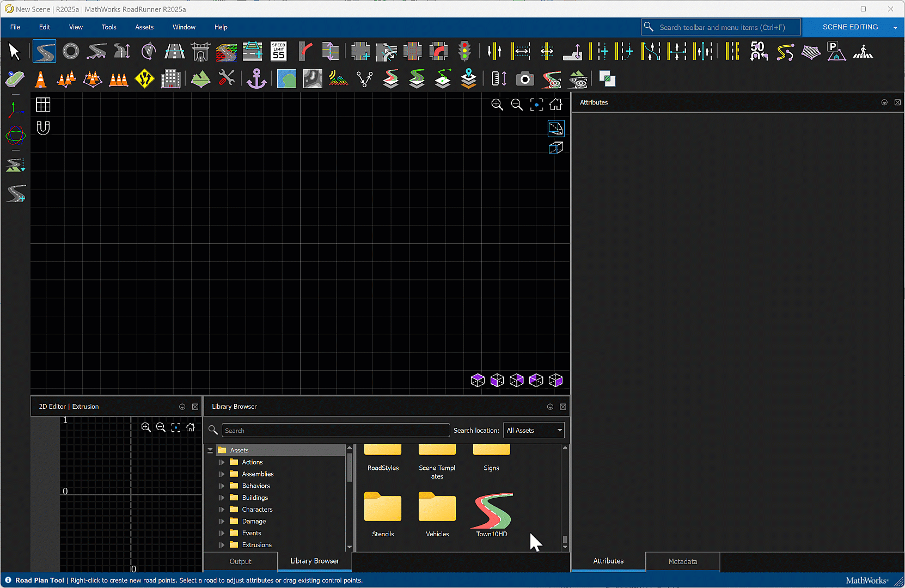
Task: Switch to perspective cube view toggle
Action: [555, 148]
